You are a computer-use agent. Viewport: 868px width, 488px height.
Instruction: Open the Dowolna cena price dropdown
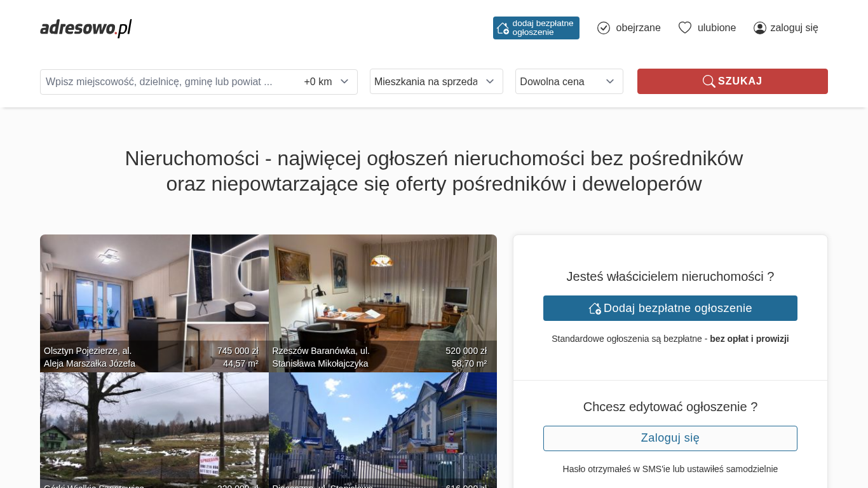pos(569,81)
